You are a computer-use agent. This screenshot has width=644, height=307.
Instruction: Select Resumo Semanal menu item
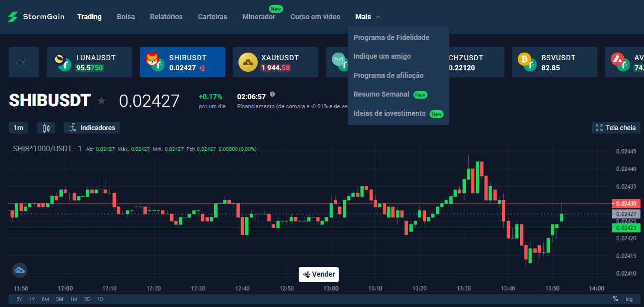[390, 94]
